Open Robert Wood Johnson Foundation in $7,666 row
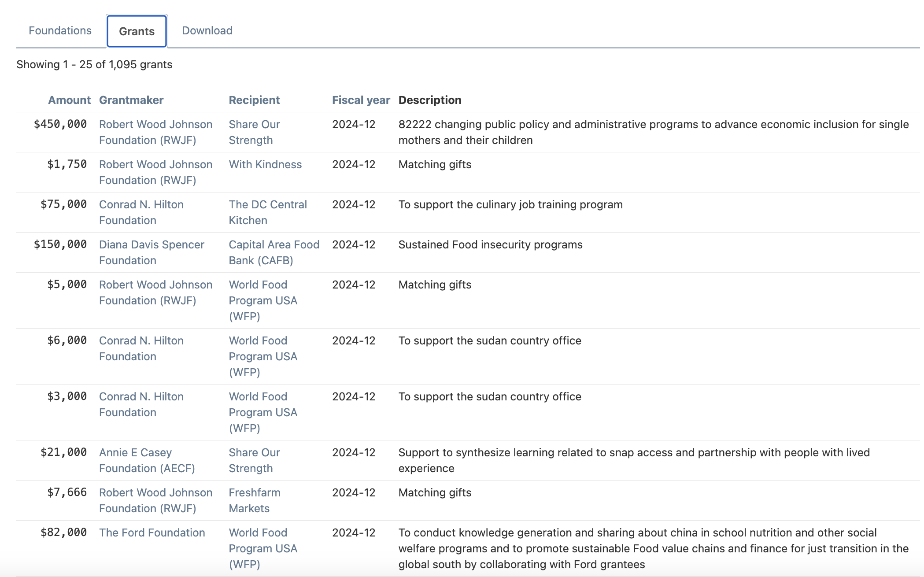This screenshot has width=924, height=577. pos(155,500)
